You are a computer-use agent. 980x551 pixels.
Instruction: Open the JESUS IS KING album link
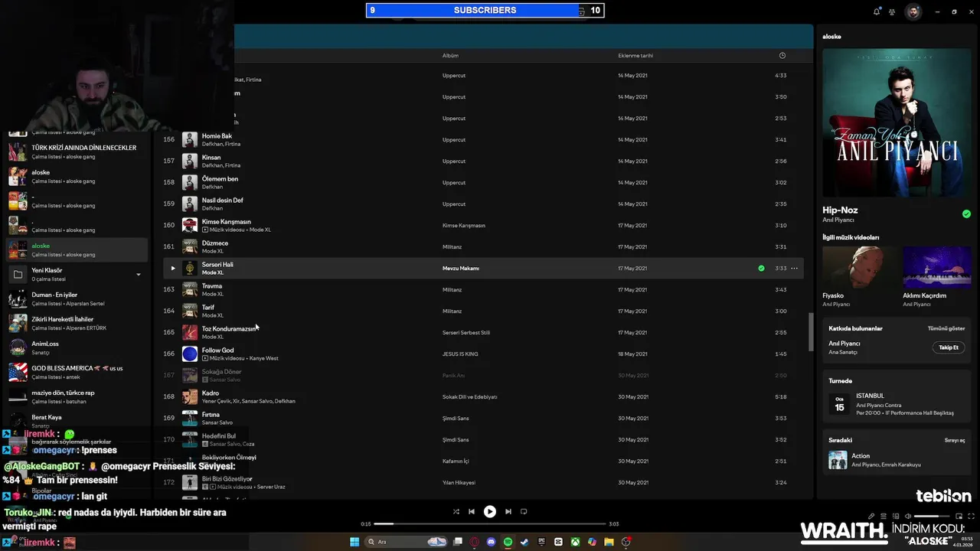click(459, 354)
